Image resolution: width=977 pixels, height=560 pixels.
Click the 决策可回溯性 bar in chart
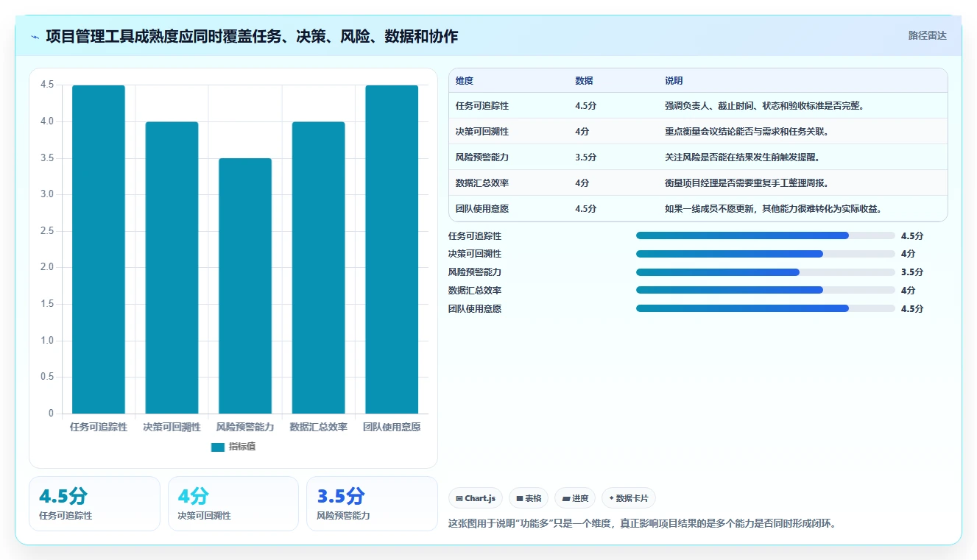pyautogui.click(x=172, y=268)
